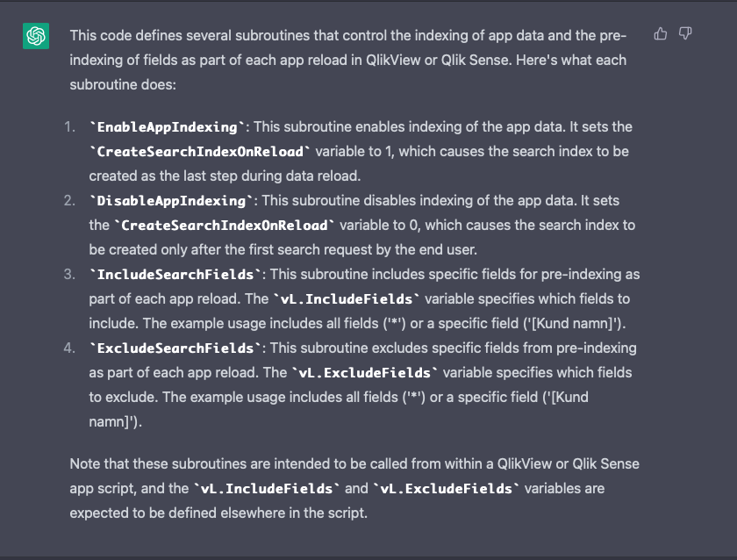Click the IncludeSearchFields code term
The height and width of the screenshot is (560, 737).
(175, 275)
